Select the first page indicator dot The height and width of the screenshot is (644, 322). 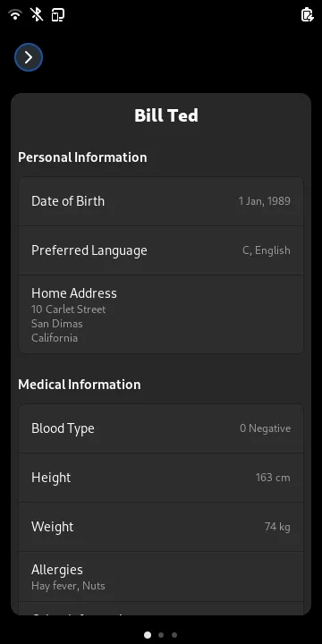click(148, 634)
